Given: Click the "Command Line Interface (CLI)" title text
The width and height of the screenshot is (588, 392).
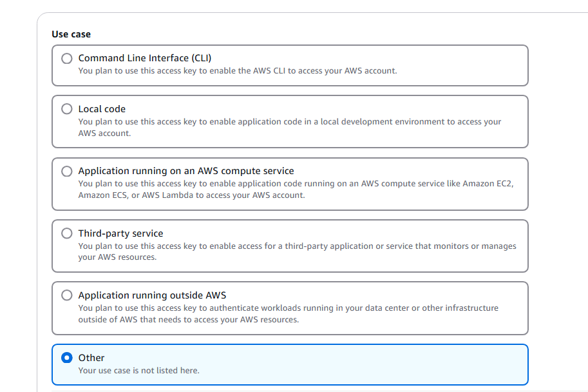Looking at the screenshot, I should tap(144, 58).
